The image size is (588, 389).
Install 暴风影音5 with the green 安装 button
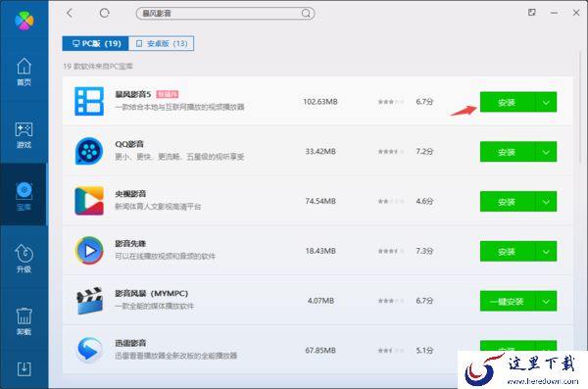508,102
